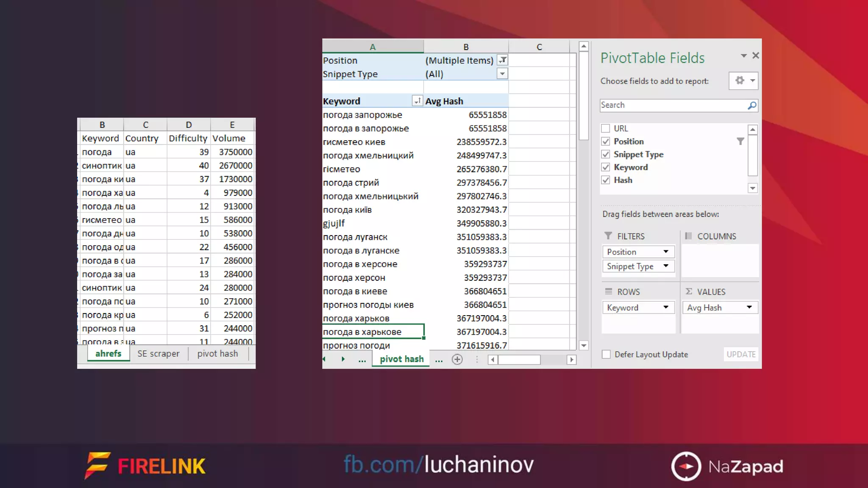The width and height of the screenshot is (868, 488).
Task: Uncheck the Snippet Type field checkbox
Action: tap(606, 155)
